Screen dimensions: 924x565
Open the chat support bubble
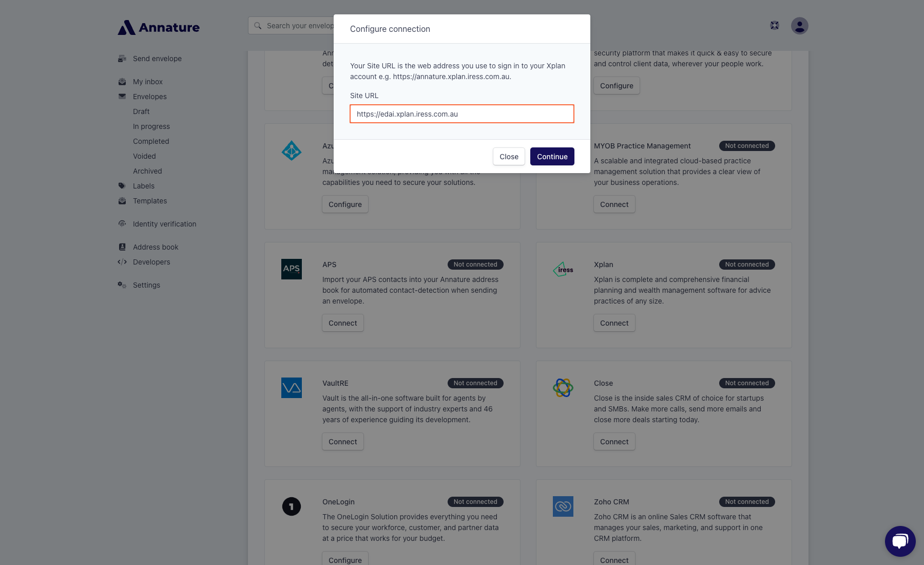(900, 541)
